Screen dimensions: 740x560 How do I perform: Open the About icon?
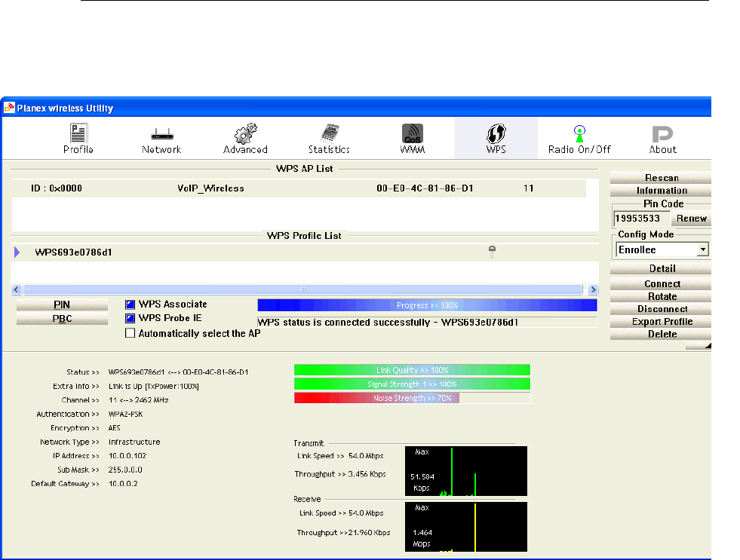click(x=662, y=138)
